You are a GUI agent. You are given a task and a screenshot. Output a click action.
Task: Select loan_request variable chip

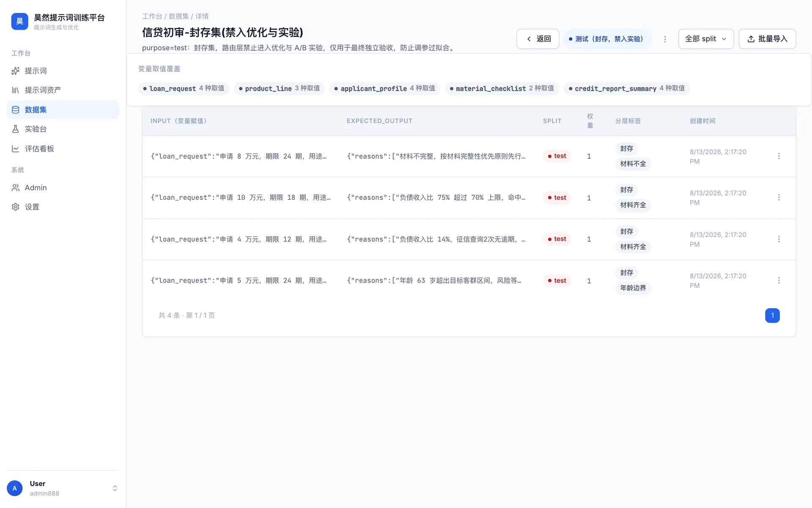[x=184, y=88]
